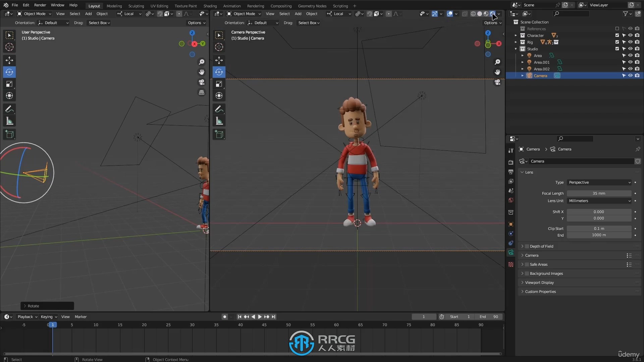Viewport: 644px width, 362px height.
Task: Select the Move tool in toolbar
Action: click(9, 60)
